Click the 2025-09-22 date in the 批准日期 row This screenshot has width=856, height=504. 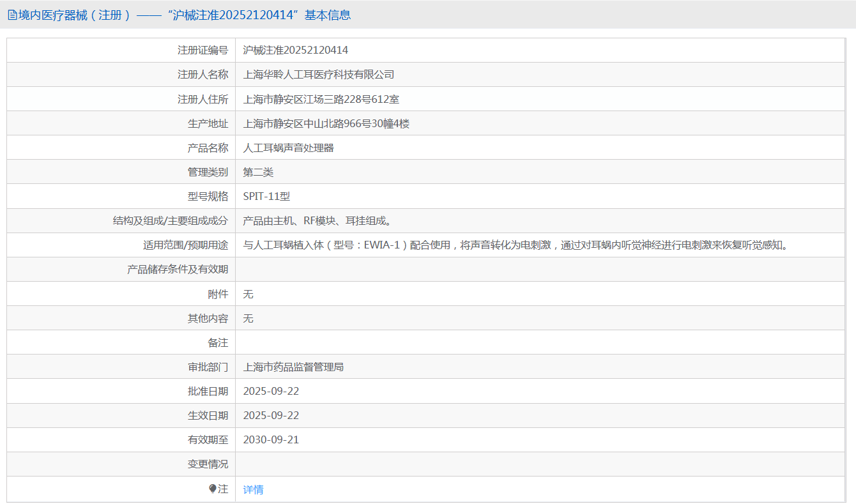click(271, 391)
